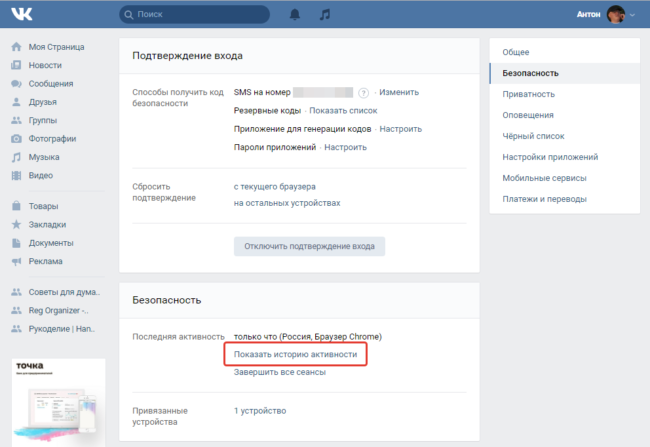Open the Reg Organizer community
The image size is (650, 447).
pos(58,310)
